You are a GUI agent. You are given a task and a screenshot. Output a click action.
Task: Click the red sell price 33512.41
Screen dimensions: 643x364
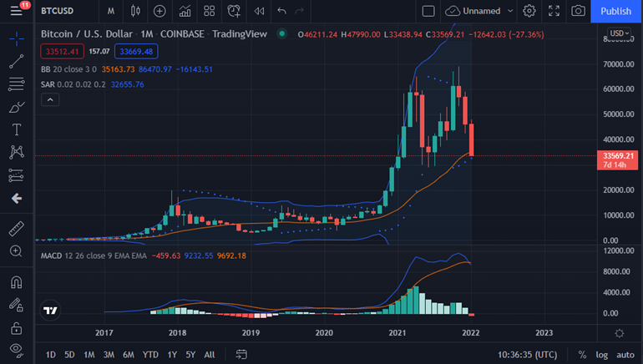tap(62, 51)
